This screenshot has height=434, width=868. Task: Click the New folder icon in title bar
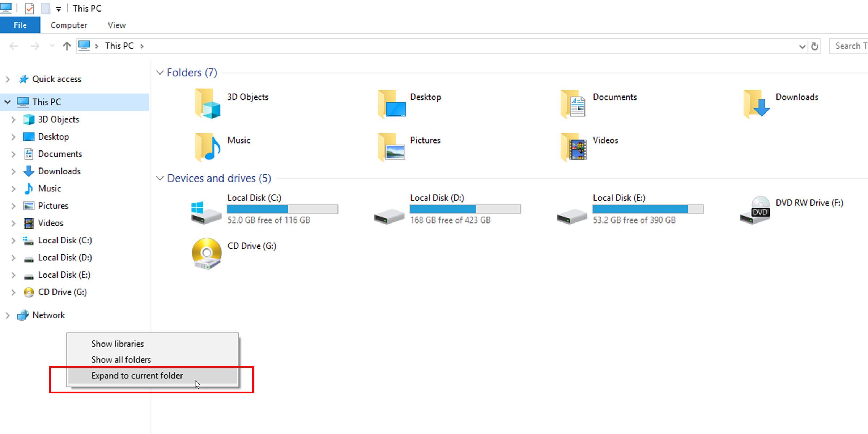[x=45, y=8]
